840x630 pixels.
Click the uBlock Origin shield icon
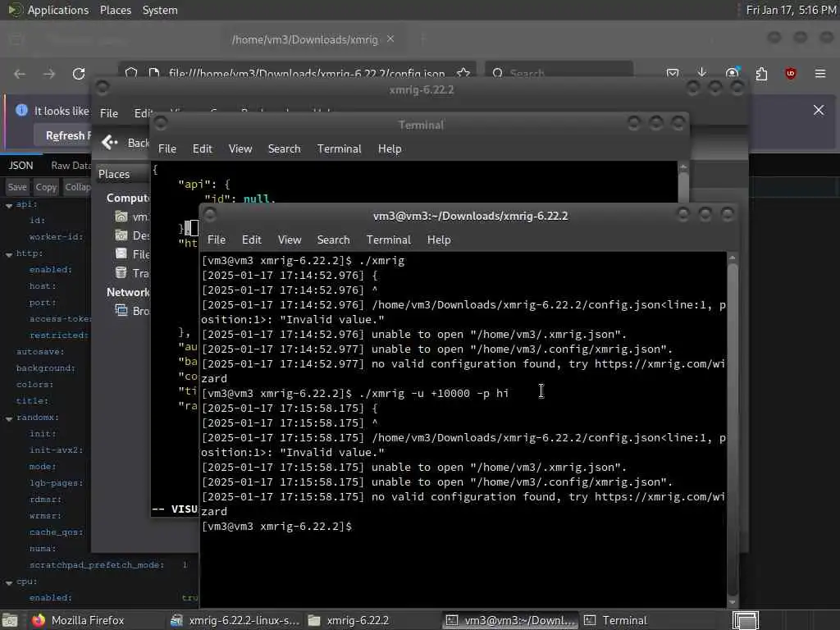791,73
